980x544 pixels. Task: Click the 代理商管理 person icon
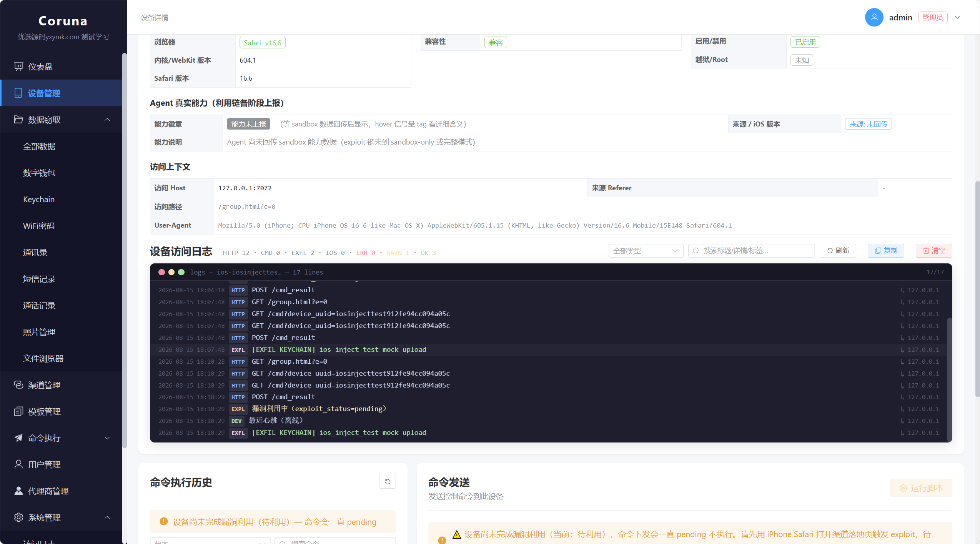pyautogui.click(x=18, y=491)
